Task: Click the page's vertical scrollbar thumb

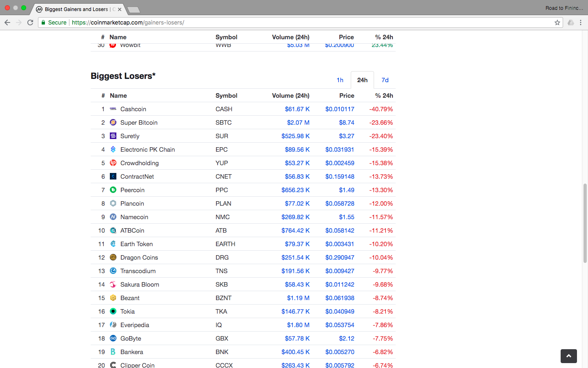Action: [x=585, y=223]
